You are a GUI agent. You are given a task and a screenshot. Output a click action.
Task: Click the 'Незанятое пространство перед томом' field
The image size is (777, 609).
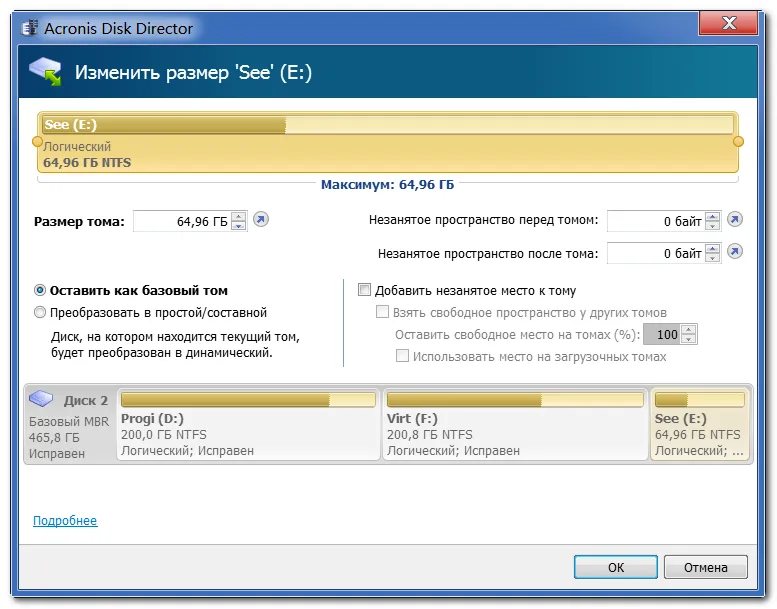[x=656, y=221]
